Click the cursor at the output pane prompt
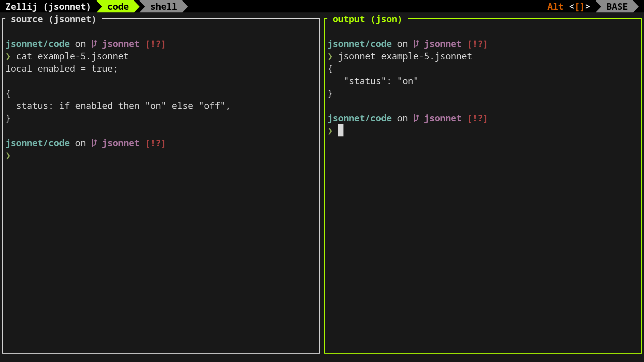 pyautogui.click(x=341, y=130)
